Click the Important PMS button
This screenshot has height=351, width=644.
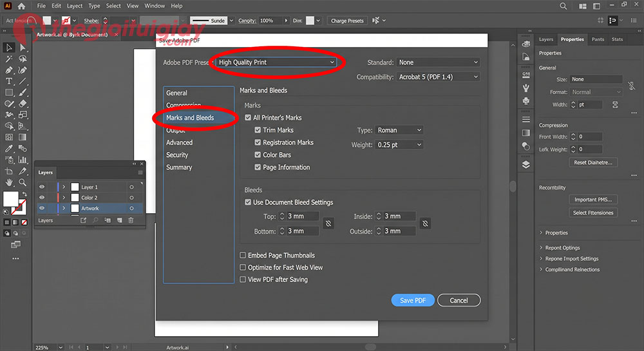(x=593, y=200)
